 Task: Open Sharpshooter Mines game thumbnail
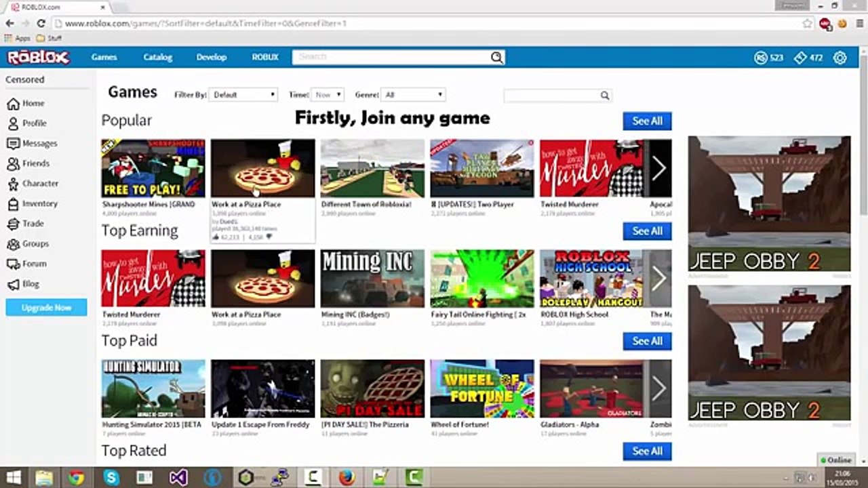[153, 168]
